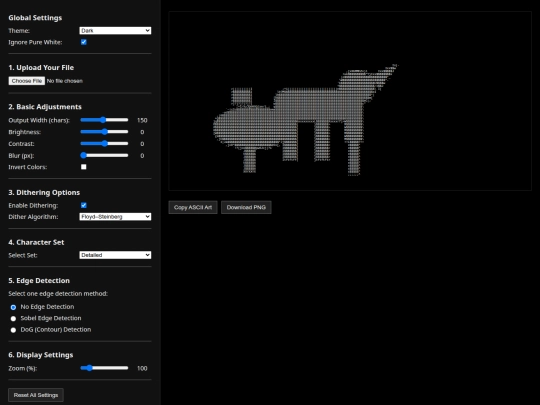Click the '3. Dithering Options' heading
This screenshot has width=540, height=405.
pyautogui.click(x=44, y=193)
